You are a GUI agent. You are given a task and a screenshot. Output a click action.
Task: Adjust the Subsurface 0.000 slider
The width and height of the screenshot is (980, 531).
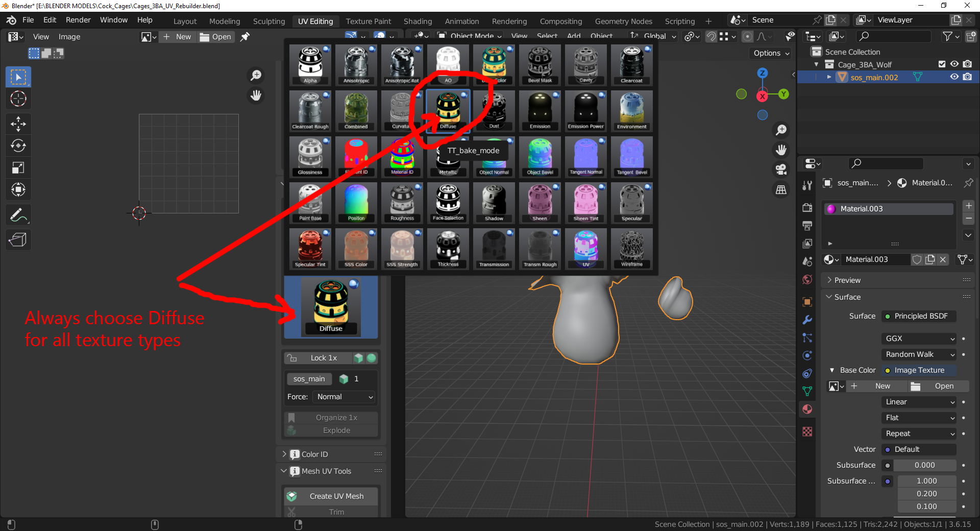pyautogui.click(x=924, y=465)
